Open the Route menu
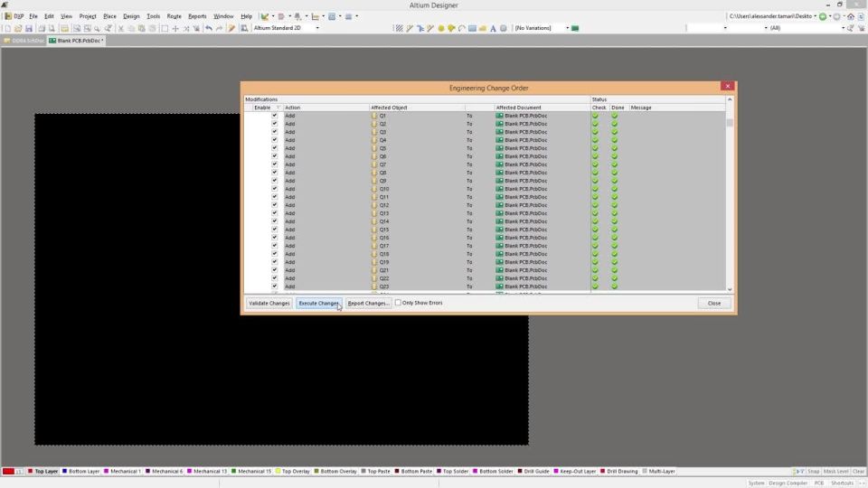Image resolution: width=868 pixels, height=488 pixels. click(174, 16)
